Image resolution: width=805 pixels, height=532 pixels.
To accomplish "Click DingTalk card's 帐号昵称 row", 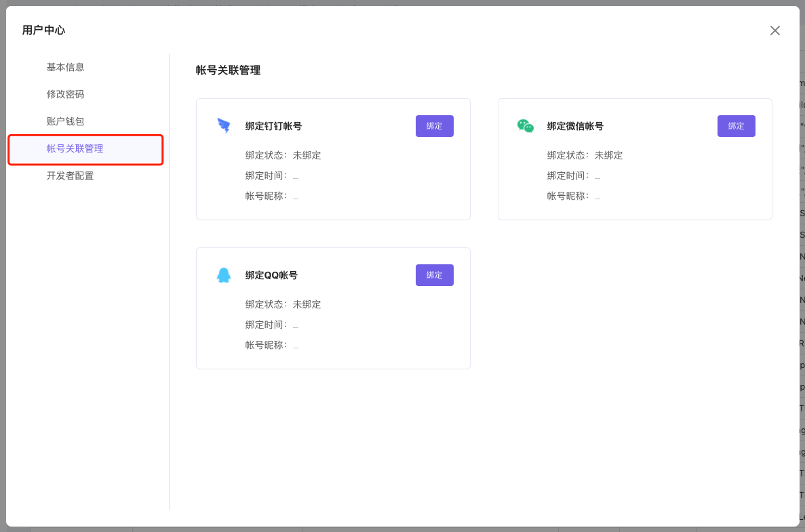I will [272, 196].
